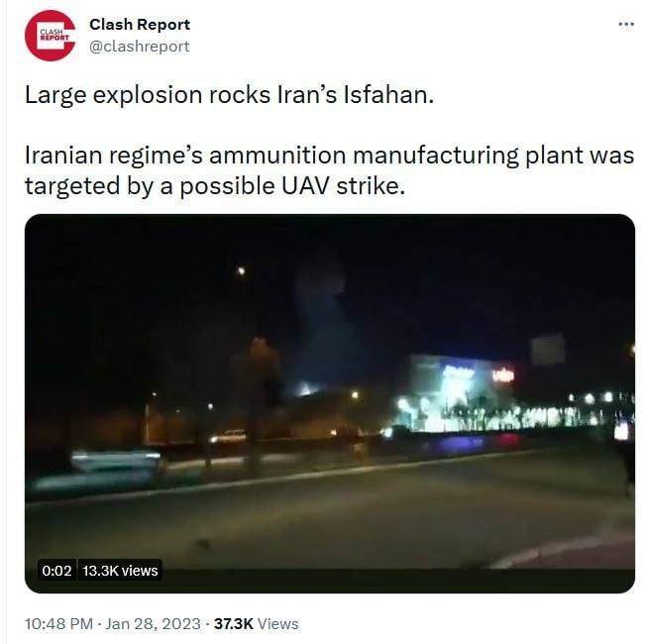Click the UAV strike sentence in tweet

329,170
